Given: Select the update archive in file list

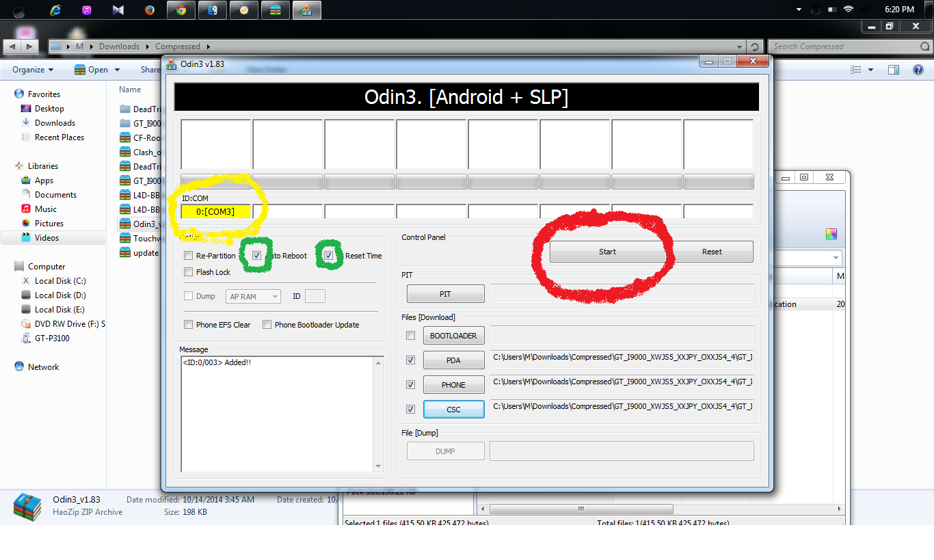Looking at the screenshot, I should pos(139,252).
